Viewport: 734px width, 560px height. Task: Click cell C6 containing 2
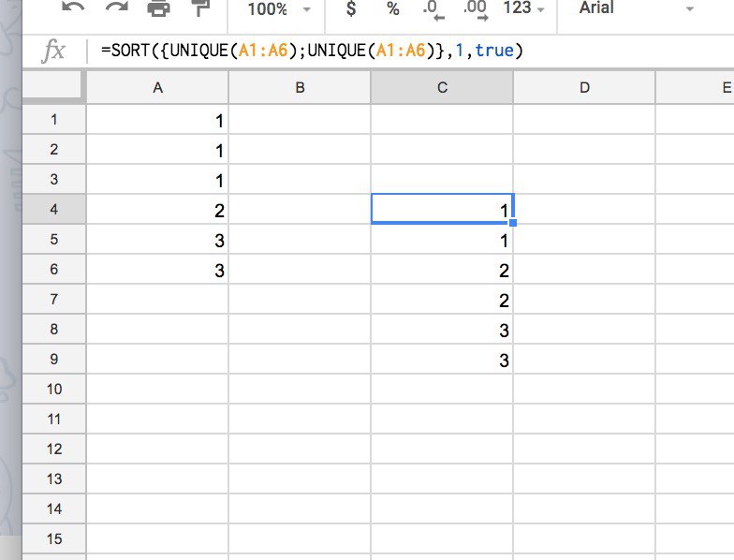442,270
